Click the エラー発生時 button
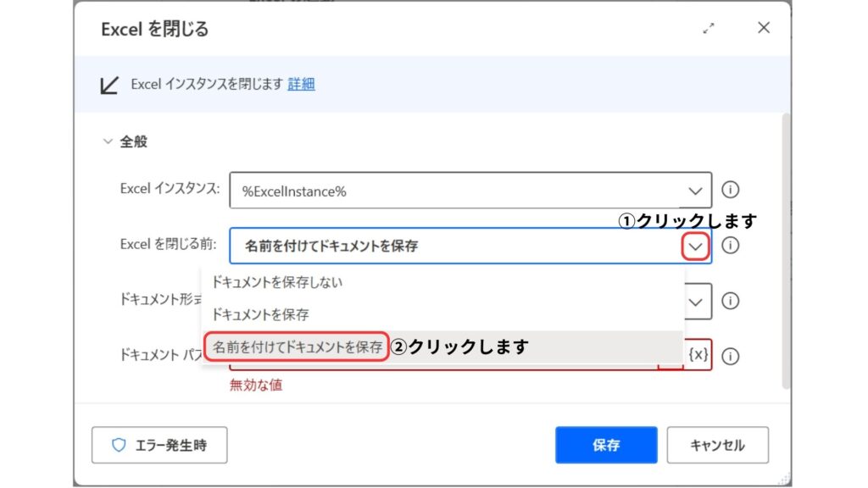 159,445
